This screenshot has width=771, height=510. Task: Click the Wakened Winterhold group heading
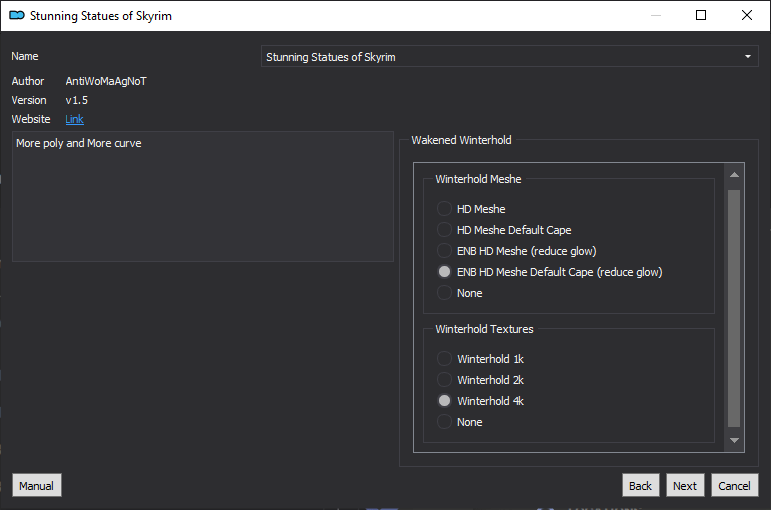461,140
